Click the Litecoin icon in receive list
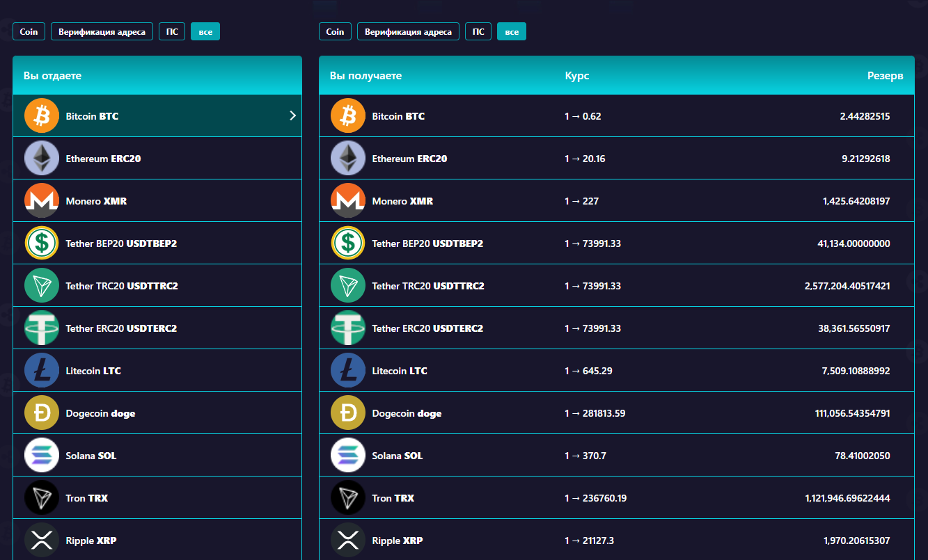The height and width of the screenshot is (560, 928). pyautogui.click(x=347, y=371)
